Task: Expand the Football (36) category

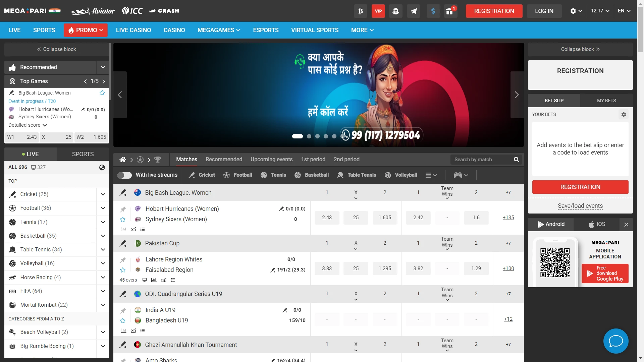Action: [103, 208]
